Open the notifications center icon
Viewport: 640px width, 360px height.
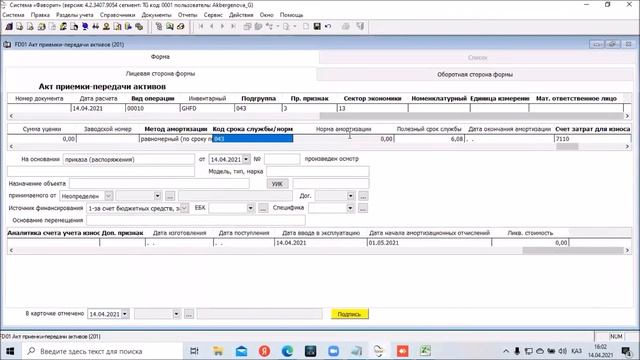(x=626, y=351)
